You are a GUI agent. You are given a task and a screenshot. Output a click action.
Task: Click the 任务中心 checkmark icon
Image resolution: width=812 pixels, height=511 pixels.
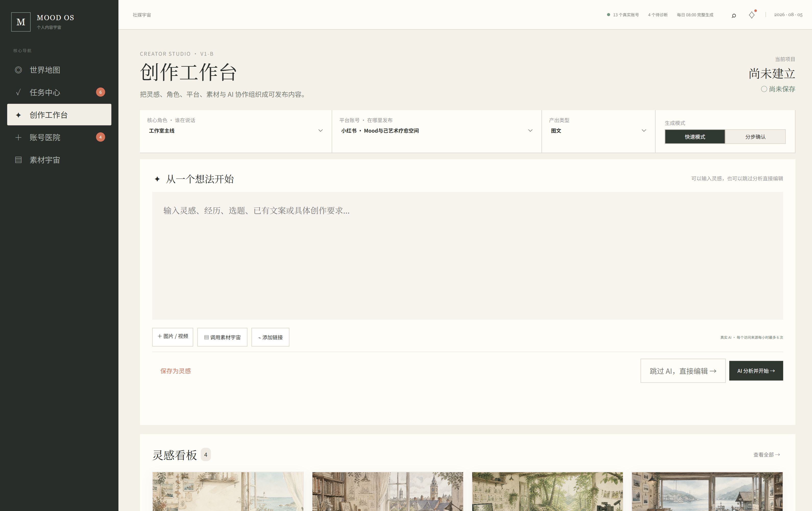coord(19,92)
